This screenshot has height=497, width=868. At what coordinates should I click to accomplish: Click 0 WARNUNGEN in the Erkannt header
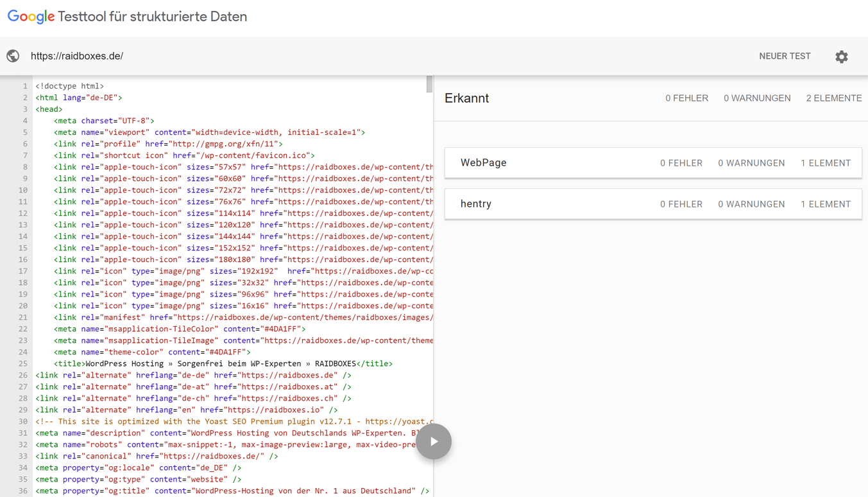click(x=757, y=98)
